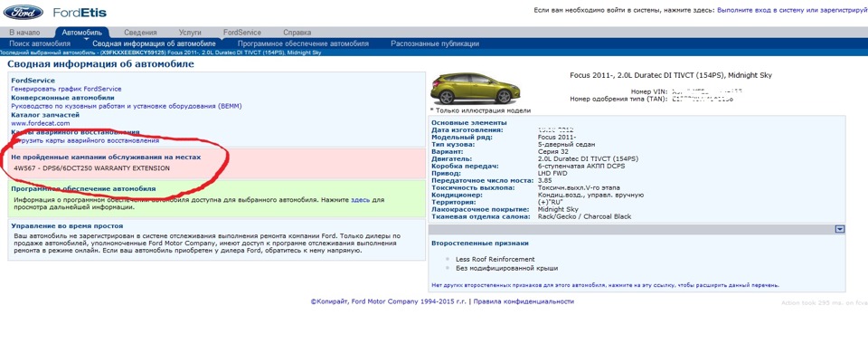Open Программное обеспечение автомобиля submenu
The width and height of the screenshot is (868, 363).
[304, 43]
